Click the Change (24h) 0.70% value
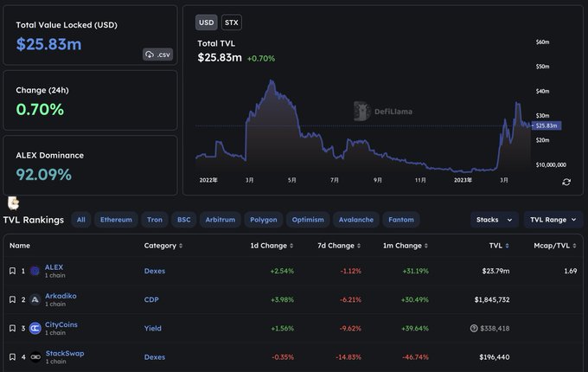 40,110
